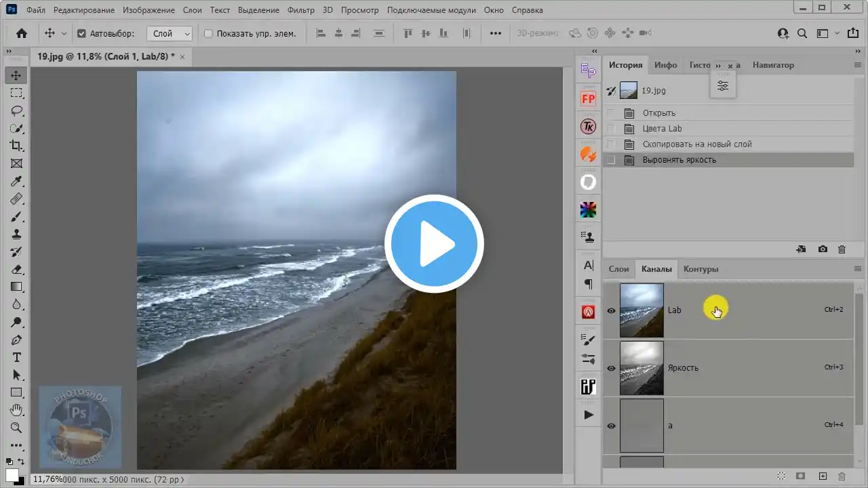Open the History panel options menu
Viewport: 868px width, 488px height.
click(857, 65)
